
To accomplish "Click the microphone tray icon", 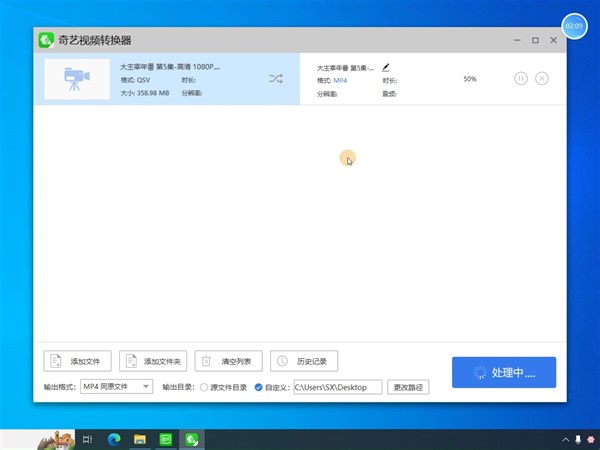I will [578, 439].
